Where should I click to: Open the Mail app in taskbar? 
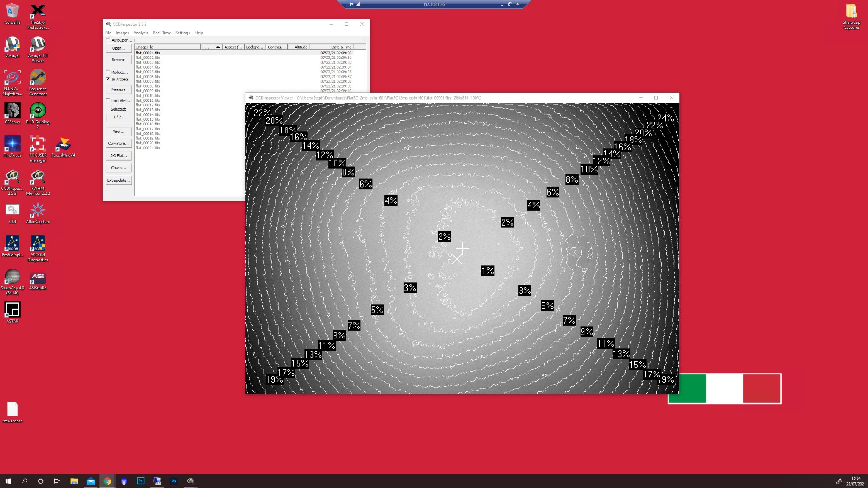pos(91,481)
